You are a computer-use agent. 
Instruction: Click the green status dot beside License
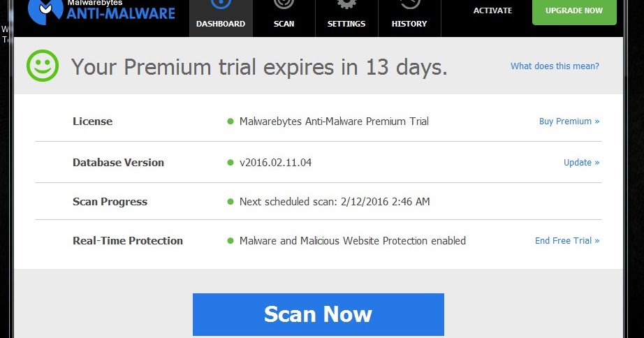click(x=230, y=122)
